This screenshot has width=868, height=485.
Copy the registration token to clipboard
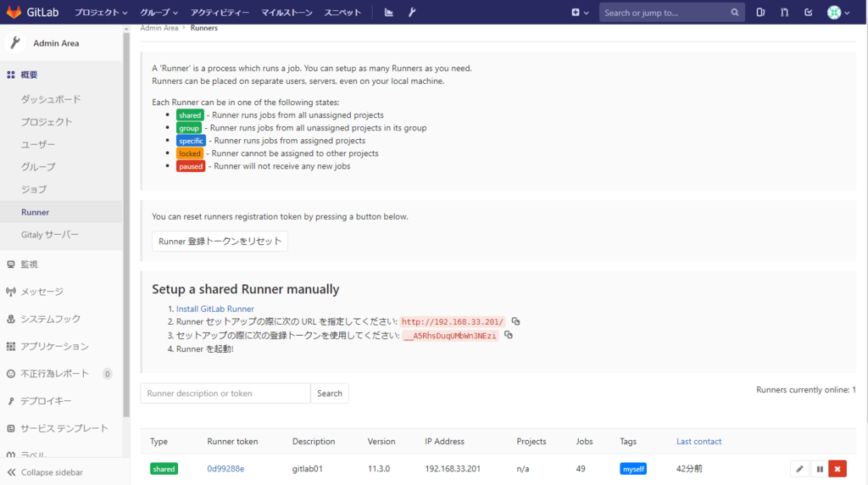pyautogui.click(x=509, y=335)
